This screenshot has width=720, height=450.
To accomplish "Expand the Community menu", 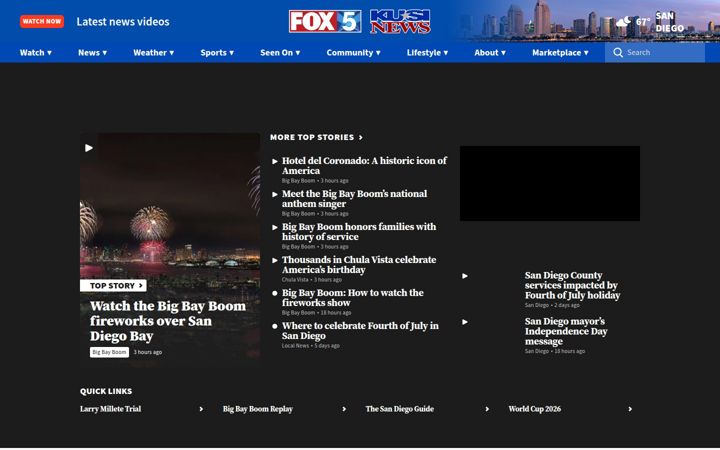I will click(x=353, y=52).
